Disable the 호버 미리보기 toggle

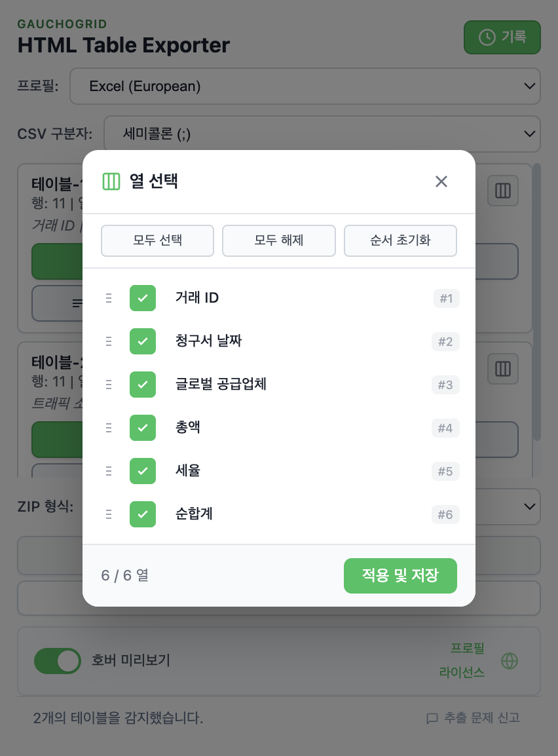click(x=58, y=661)
